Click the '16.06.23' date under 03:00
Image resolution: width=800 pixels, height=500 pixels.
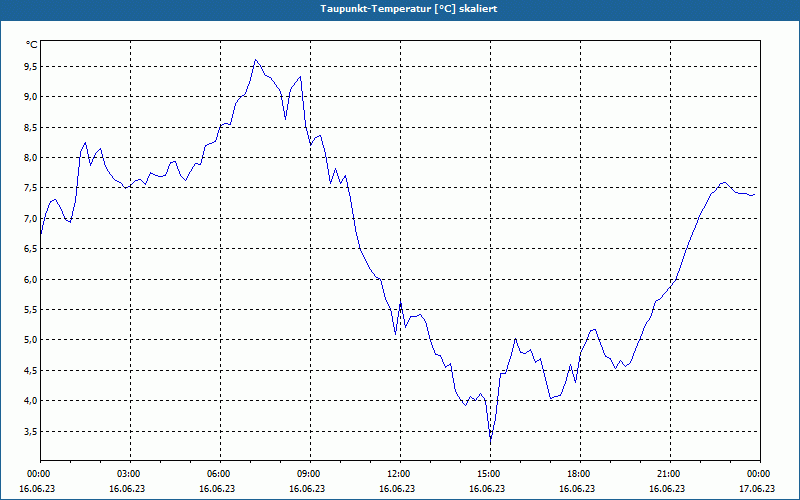pyautogui.click(x=128, y=489)
